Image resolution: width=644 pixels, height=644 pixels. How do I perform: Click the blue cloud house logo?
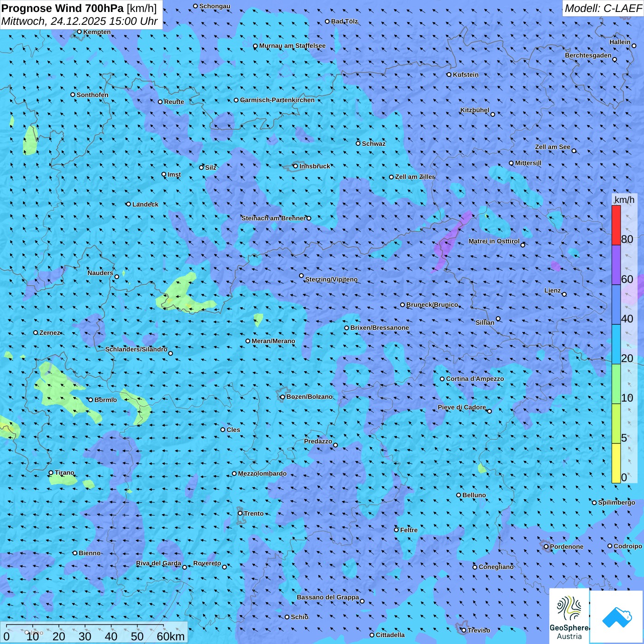617,617
